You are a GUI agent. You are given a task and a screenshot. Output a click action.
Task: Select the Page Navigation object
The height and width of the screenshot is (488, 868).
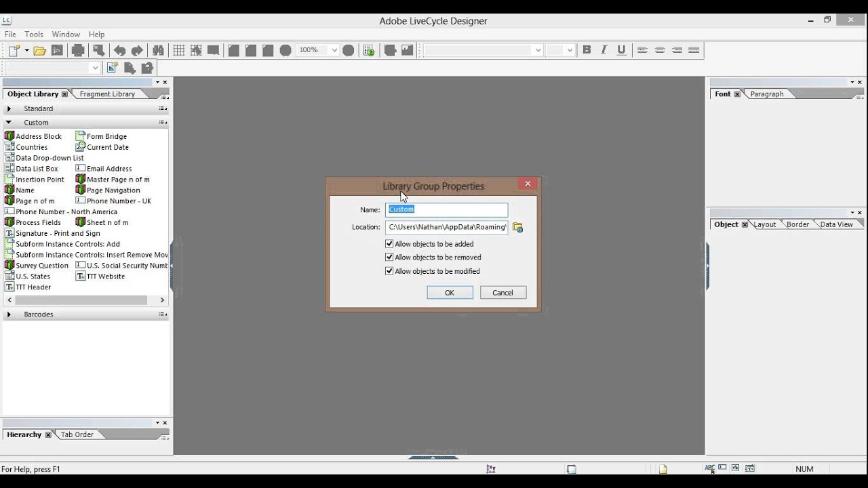point(108,190)
